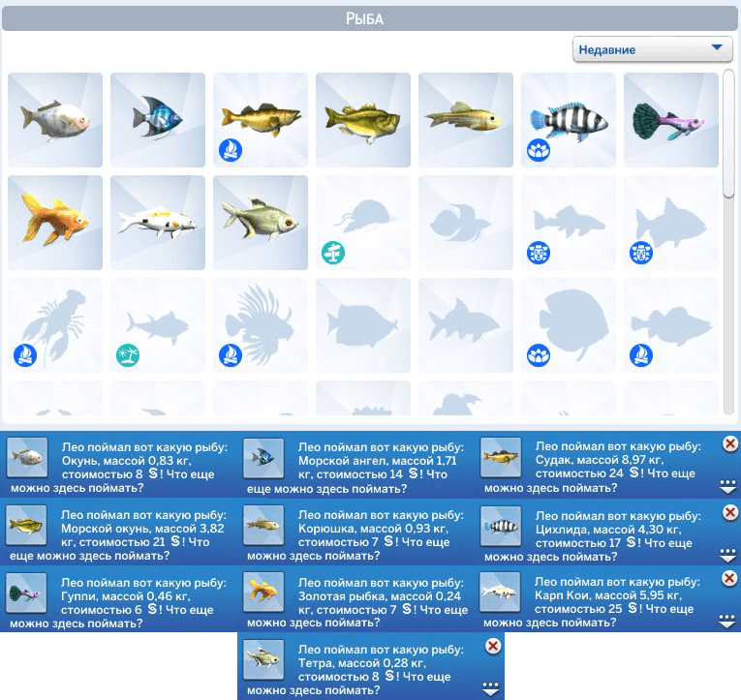
Task: Click the 'Морской окунь, массой 3,82' text
Action: 142,529
